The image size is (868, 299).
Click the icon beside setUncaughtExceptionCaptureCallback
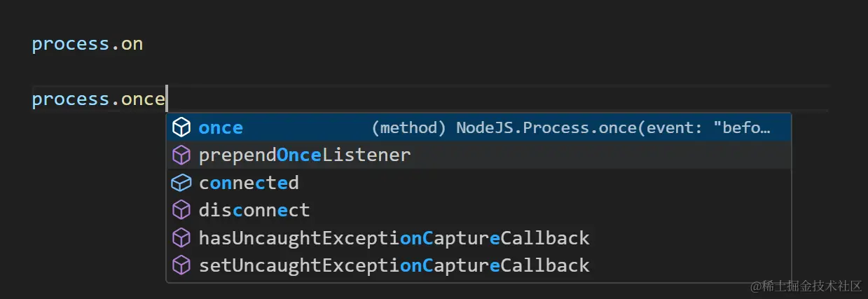click(181, 265)
